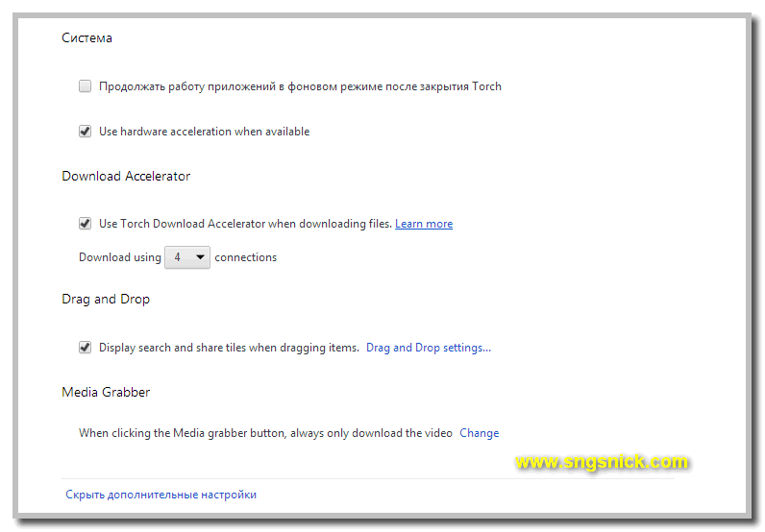Click 'Use hardware acceleration when available' label
This screenshot has height=532, width=765.
click(x=205, y=132)
